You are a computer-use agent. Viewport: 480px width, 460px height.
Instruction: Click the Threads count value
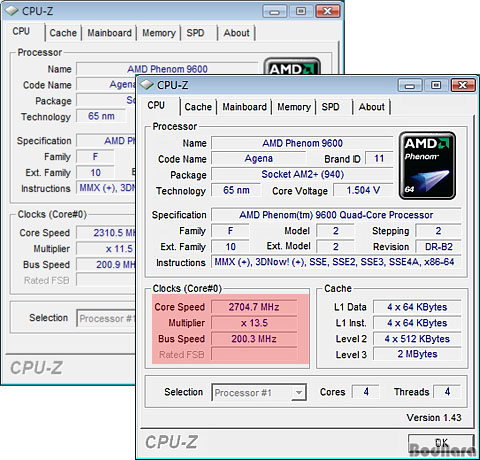click(447, 392)
